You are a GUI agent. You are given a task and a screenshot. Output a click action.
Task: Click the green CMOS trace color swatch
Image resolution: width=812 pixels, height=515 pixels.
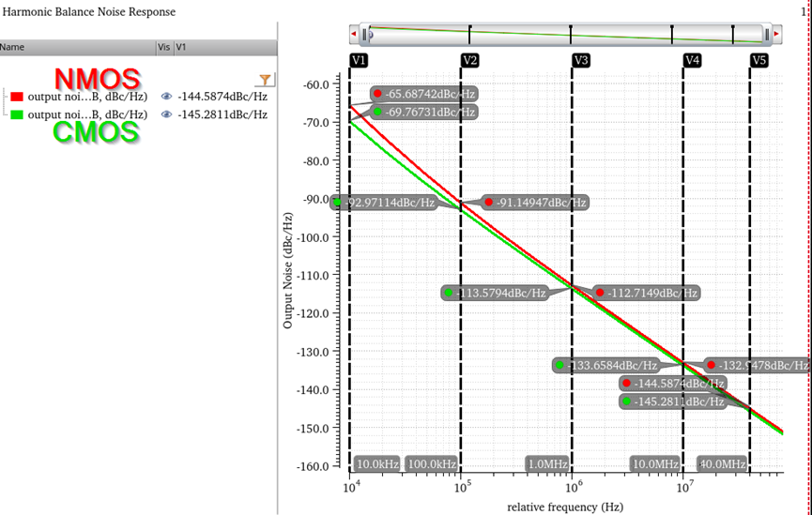click(16, 114)
